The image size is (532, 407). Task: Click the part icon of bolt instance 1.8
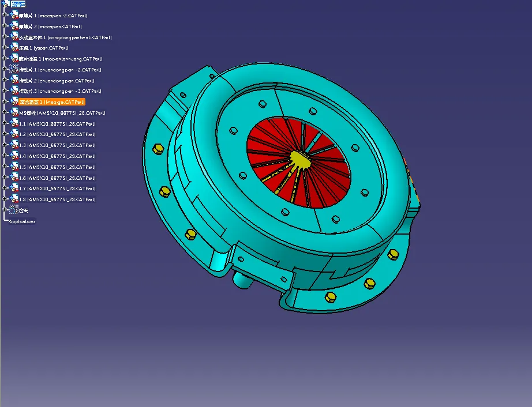tap(14, 199)
